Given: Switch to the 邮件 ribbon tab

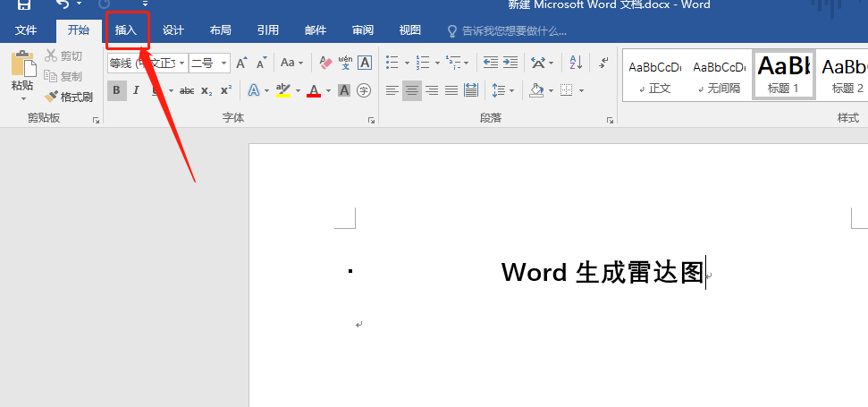Looking at the screenshot, I should pyautogui.click(x=316, y=30).
